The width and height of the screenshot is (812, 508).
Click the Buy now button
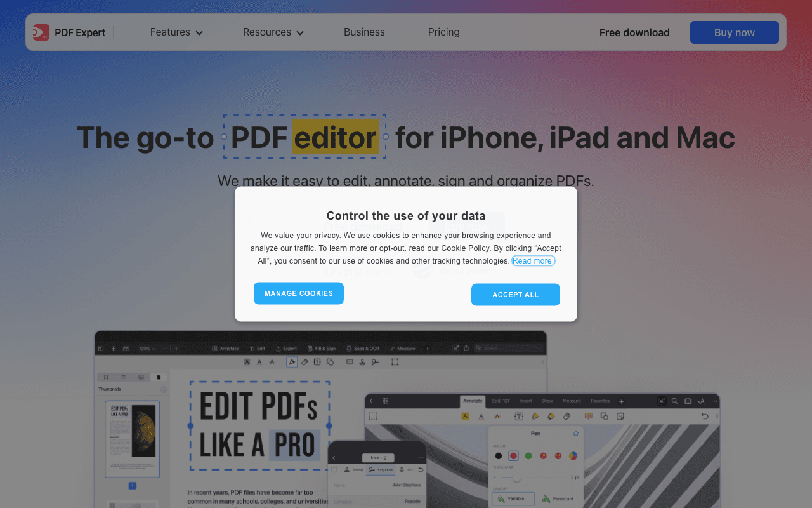(735, 32)
